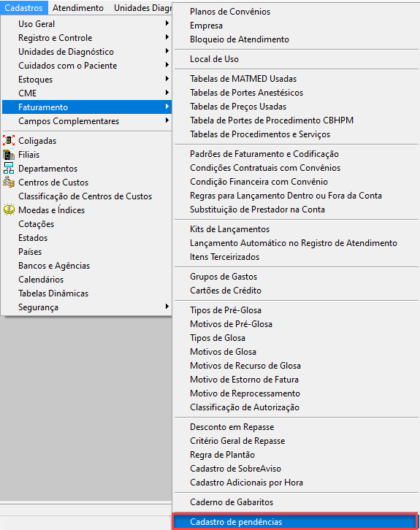
Task: Expand Campos Complementares submenu arrow
Action: (167, 120)
